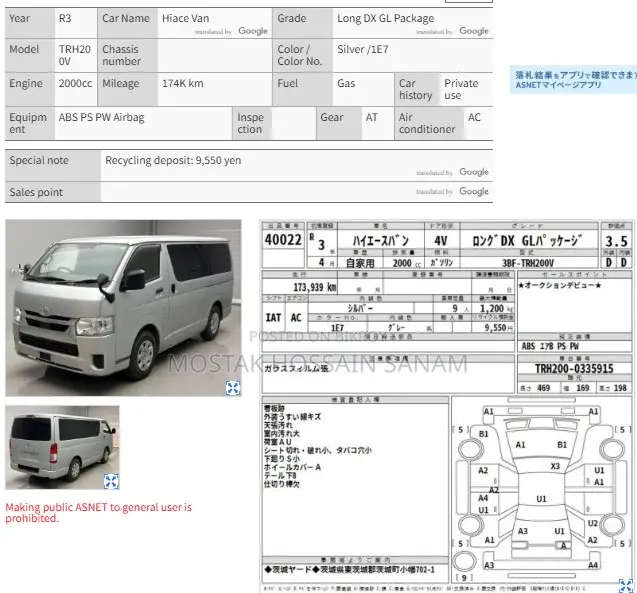Click lot number 40022 on auction sheet
The height and width of the screenshot is (593, 637).
tap(283, 239)
